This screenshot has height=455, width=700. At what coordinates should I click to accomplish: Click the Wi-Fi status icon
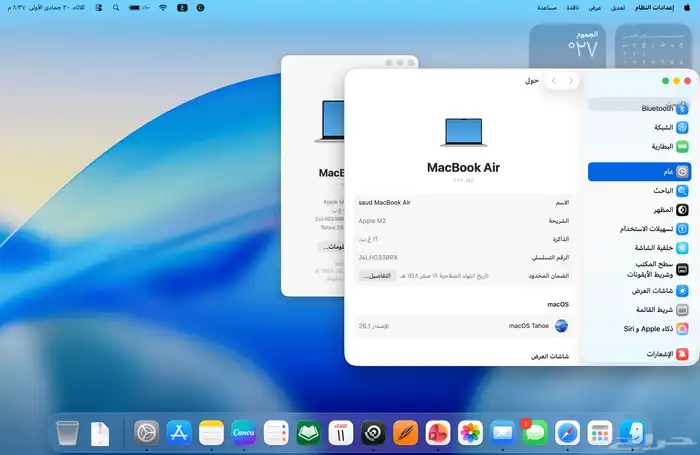point(163,8)
